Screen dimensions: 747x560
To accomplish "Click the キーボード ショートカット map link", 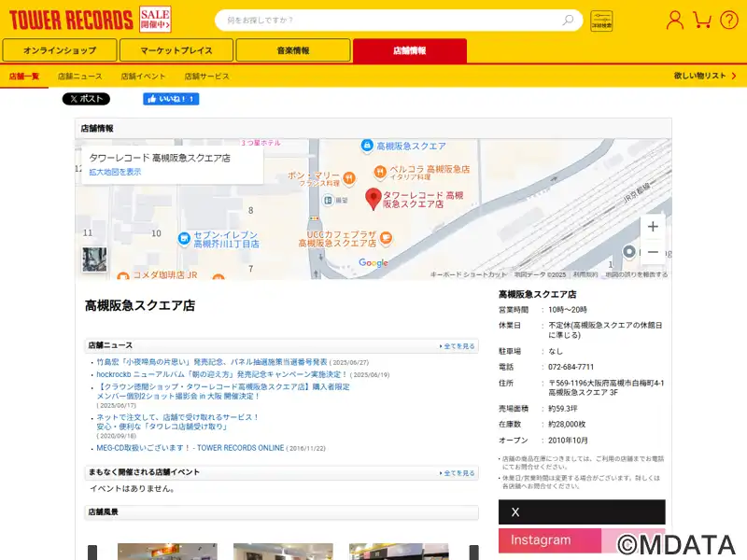I will [469, 274].
